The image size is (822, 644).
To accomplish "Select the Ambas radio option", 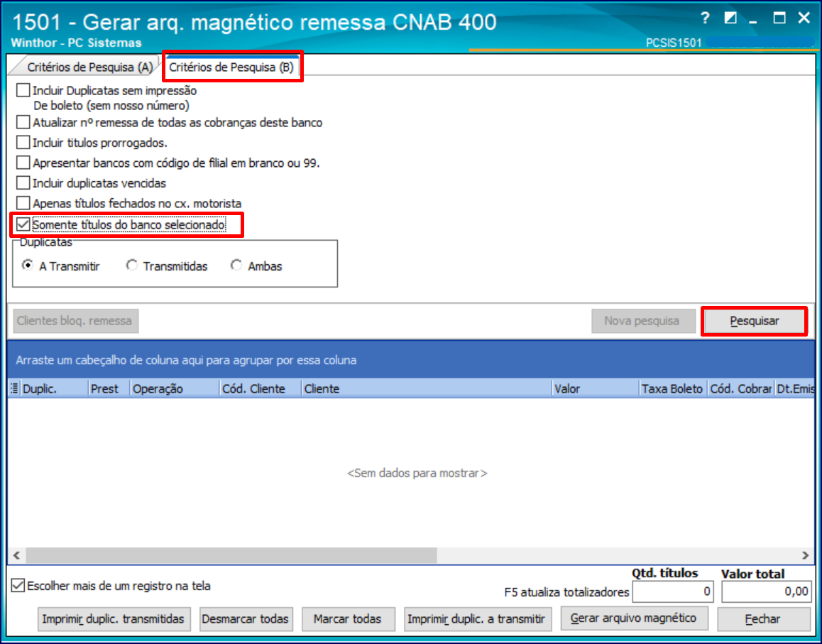I will point(236,266).
